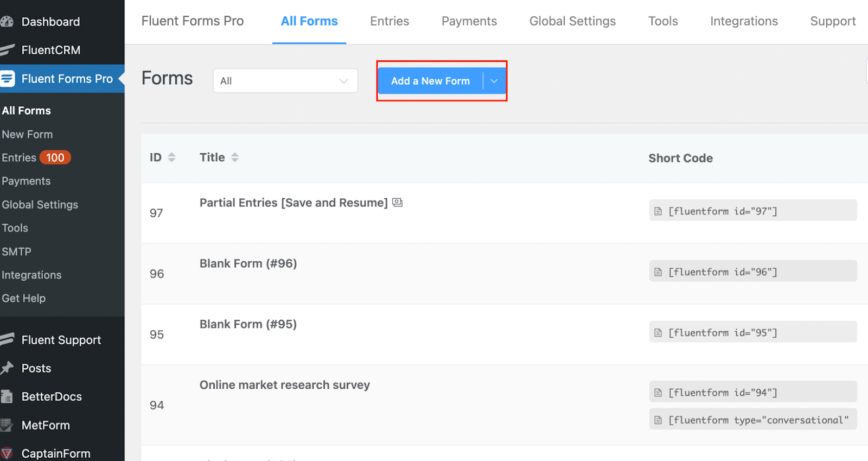Click the Short Code column header

pos(680,158)
